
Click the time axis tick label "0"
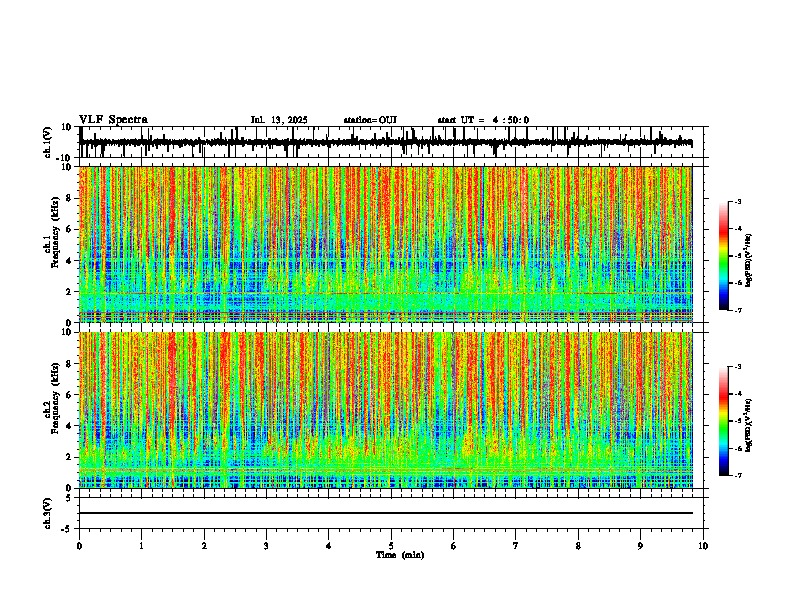tap(79, 546)
